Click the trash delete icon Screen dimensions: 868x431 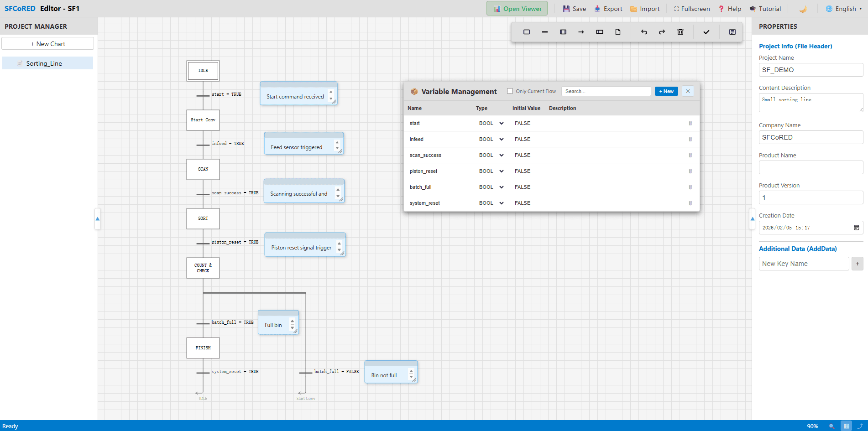click(680, 32)
